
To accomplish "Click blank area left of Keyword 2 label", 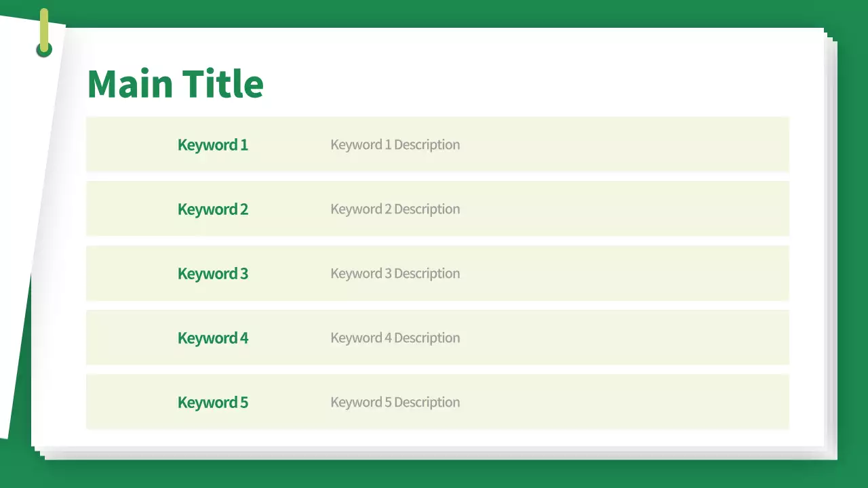I will pyautogui.click(x=129, y=209).
